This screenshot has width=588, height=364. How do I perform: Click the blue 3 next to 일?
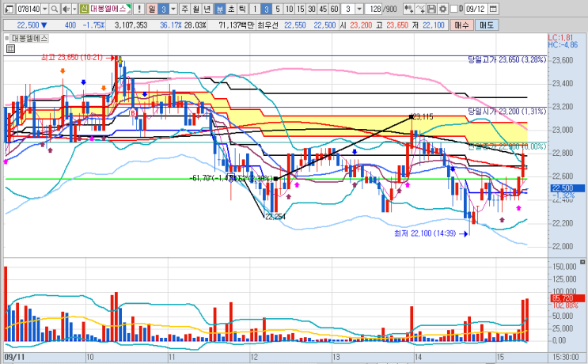point(163,9)
